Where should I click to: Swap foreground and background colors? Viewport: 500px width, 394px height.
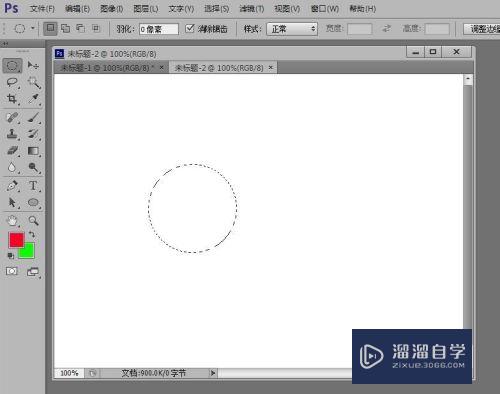tap(31, 235)
